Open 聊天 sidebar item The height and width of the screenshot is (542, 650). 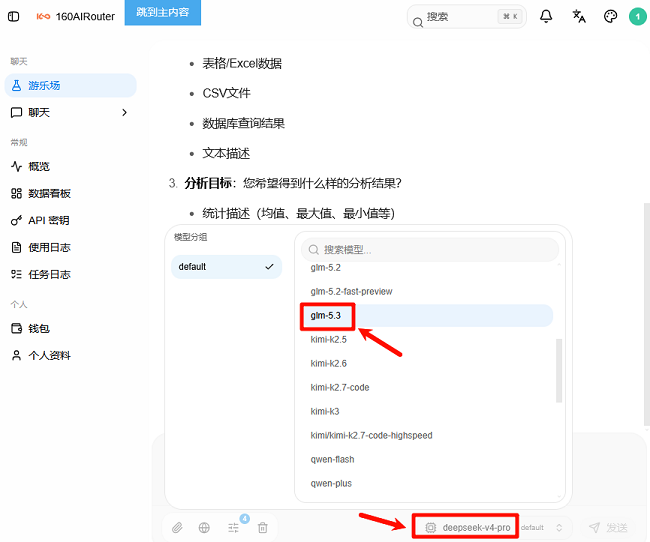pyautogui.click(x=70, y=112)
